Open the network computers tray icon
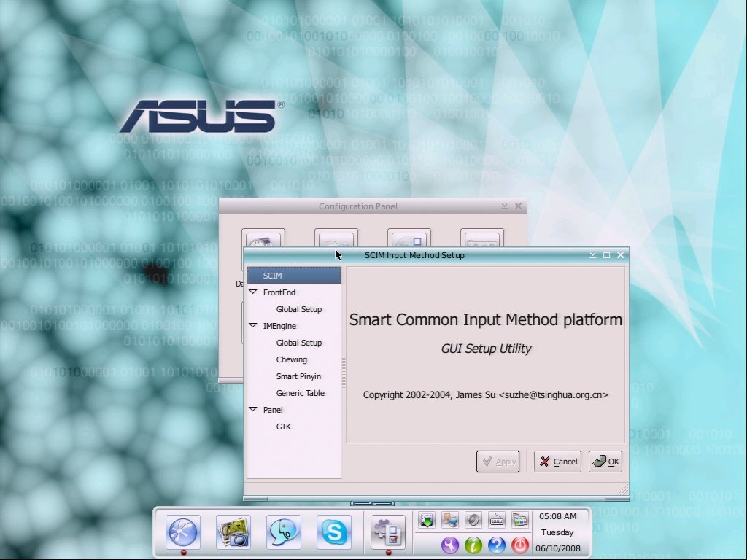747x560 pixels. pyautogui.click(x=450, y=519)
